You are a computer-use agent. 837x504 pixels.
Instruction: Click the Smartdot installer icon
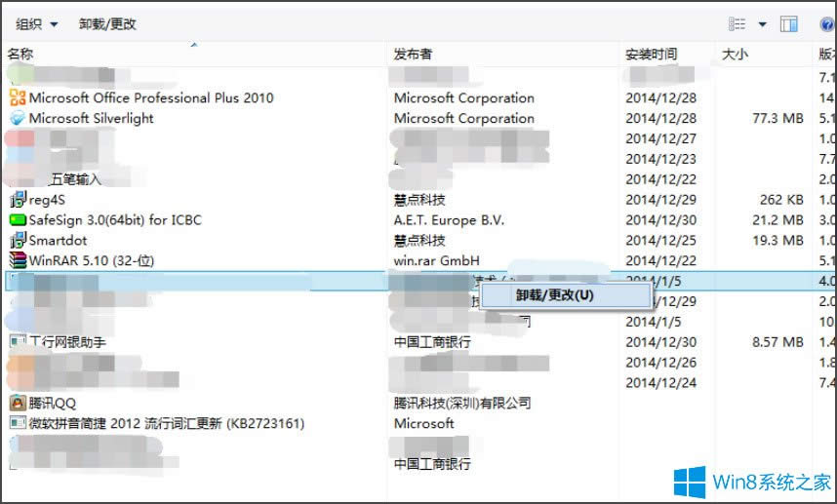[18, 240]
